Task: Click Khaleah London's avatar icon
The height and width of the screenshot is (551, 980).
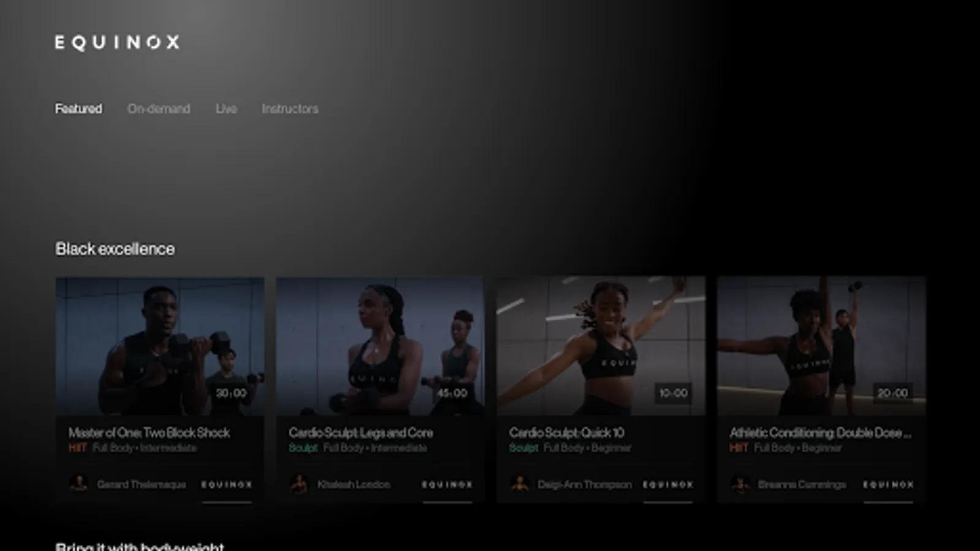Action: pos(299,484)
